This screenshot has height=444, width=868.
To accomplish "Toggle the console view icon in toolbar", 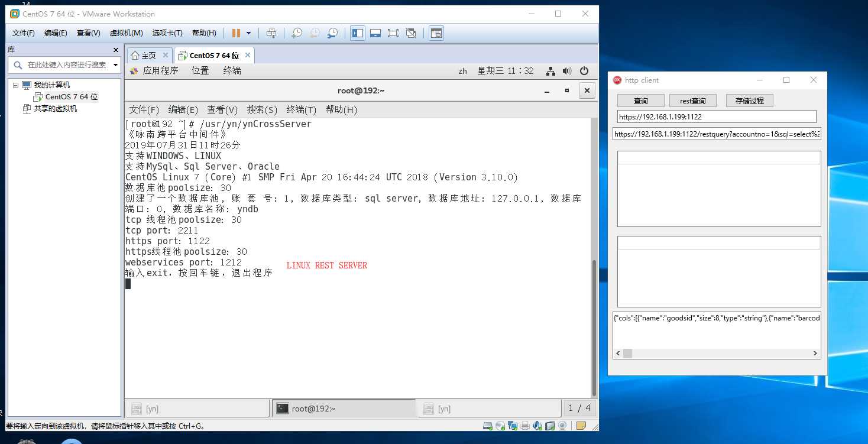I will [436, 33].
